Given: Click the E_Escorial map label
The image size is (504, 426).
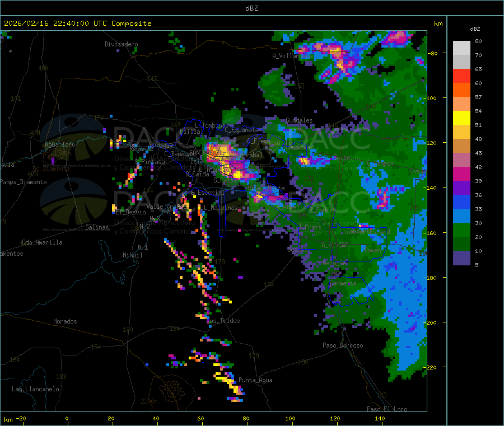Looking at the screenshot, I should [x=208, y=193].
